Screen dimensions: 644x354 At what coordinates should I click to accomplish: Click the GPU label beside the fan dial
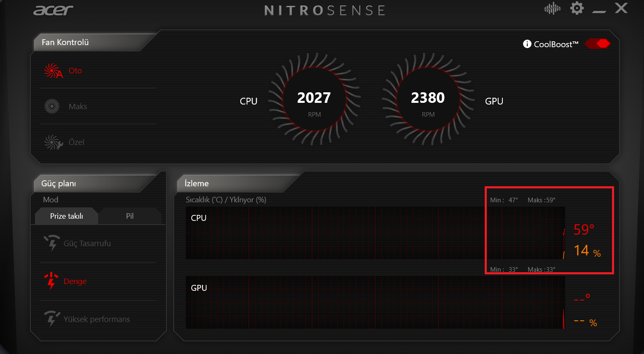point(494,101)
